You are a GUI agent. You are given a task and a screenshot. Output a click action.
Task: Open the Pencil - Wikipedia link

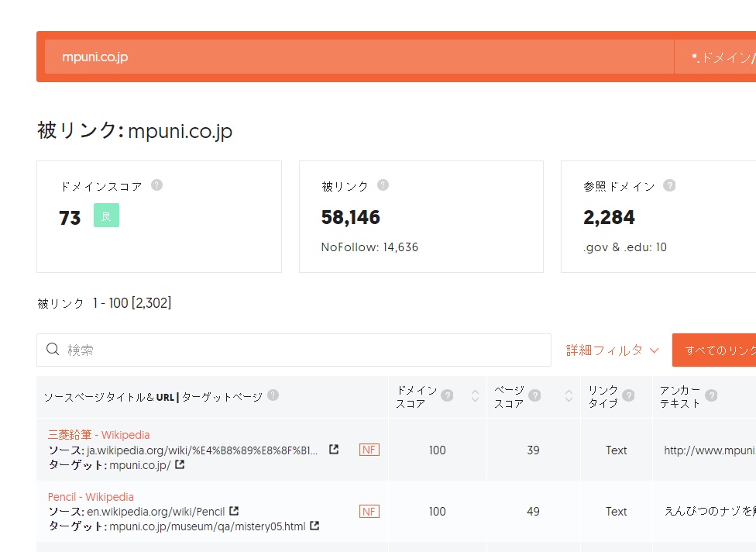(x=91, y=496)
